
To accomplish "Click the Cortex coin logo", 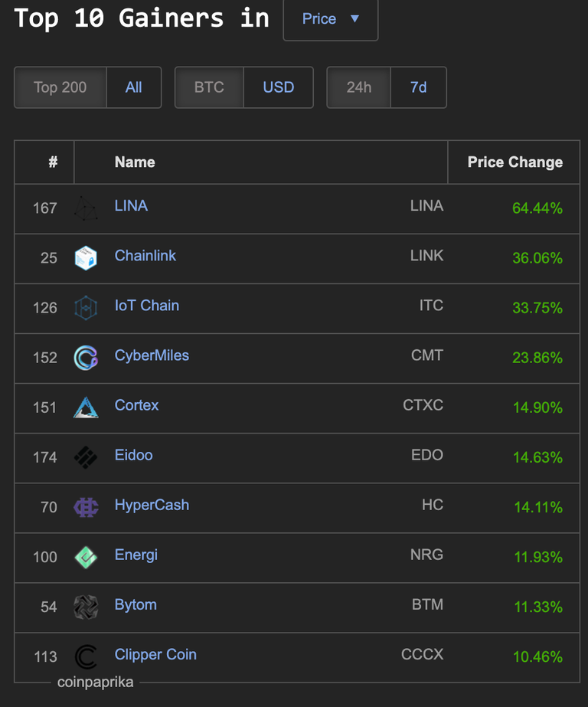I will click(x=86, y=408).
